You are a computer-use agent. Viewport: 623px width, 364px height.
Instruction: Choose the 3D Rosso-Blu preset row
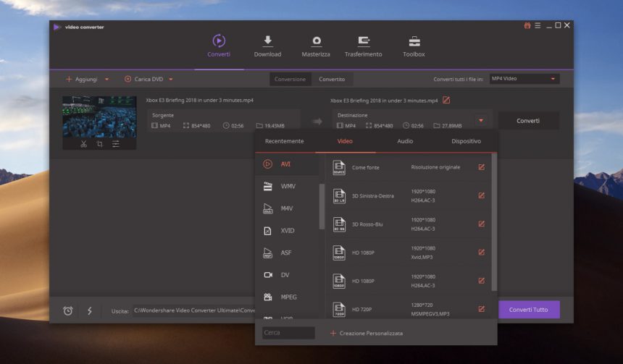[409, 224]
